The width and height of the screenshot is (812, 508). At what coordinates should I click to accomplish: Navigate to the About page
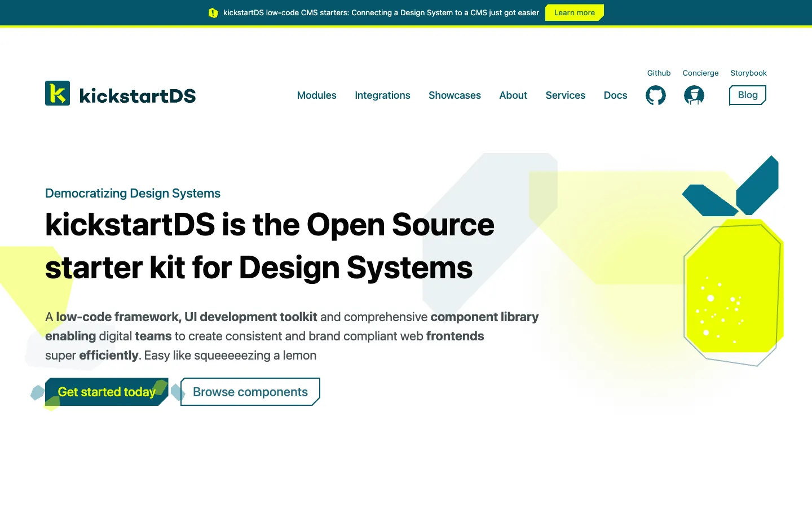513,95
